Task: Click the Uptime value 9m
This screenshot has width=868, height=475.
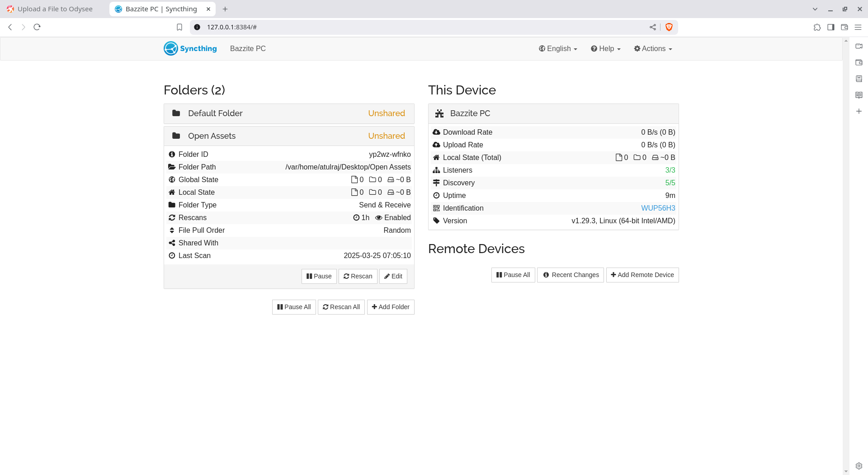Action: click(670, 195)
